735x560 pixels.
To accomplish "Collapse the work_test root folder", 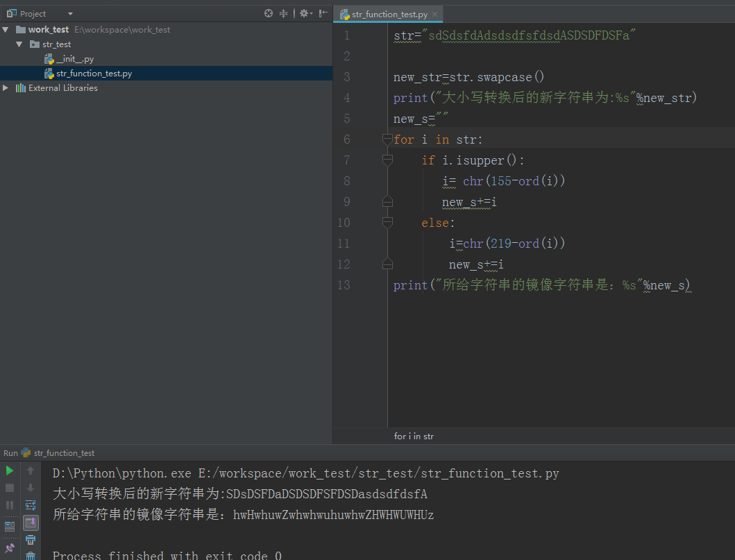I will (x=6, y=30).
